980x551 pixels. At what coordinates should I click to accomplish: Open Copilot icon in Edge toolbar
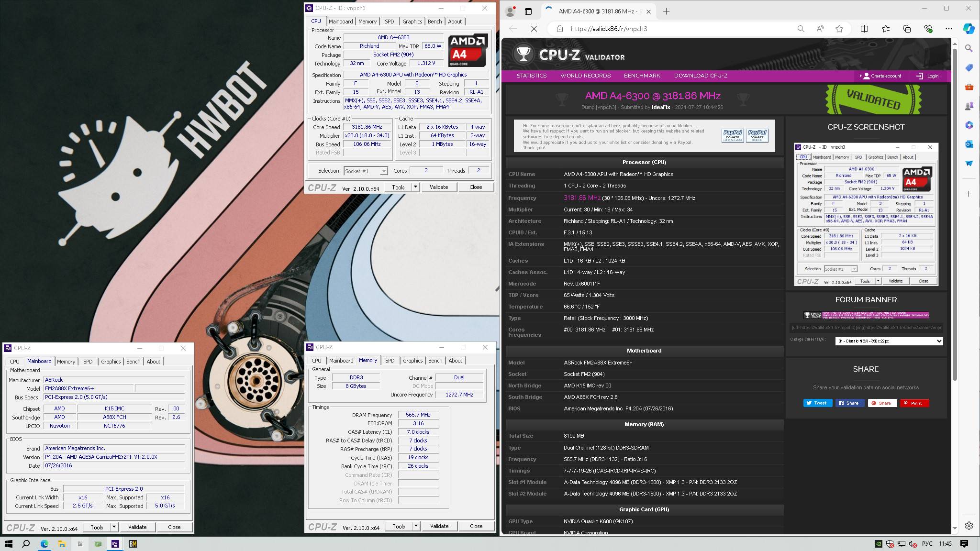(x=969, y=29)
